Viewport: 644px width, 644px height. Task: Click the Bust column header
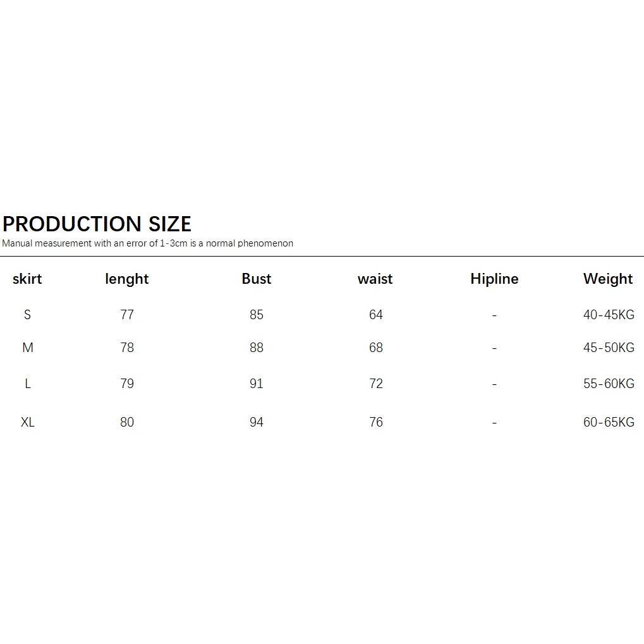tap(257, 279)
